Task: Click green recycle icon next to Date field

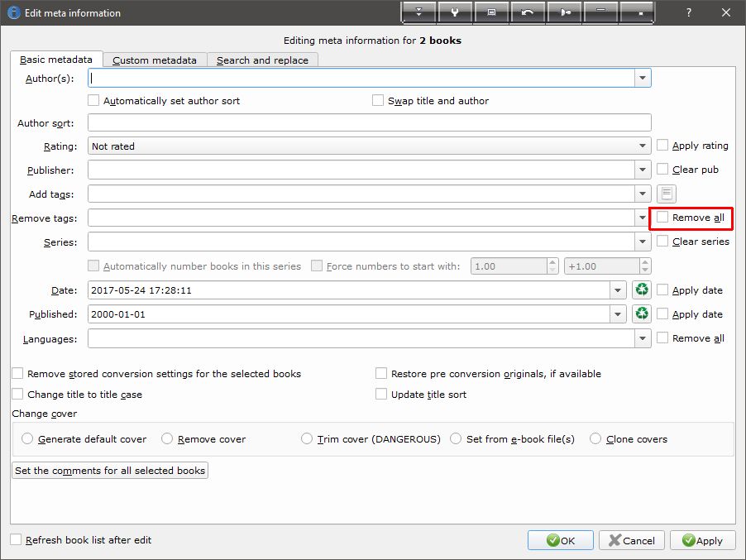Action: click(642, 290)
